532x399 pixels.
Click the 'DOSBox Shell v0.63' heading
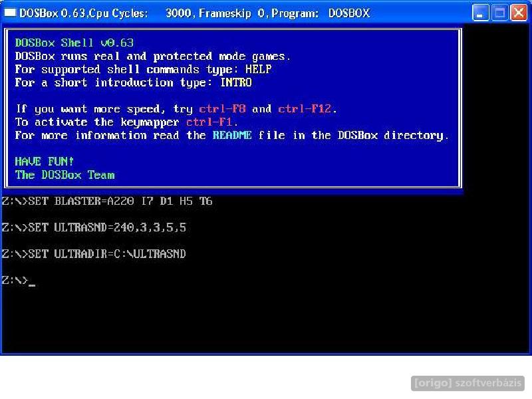coord(74,43)
